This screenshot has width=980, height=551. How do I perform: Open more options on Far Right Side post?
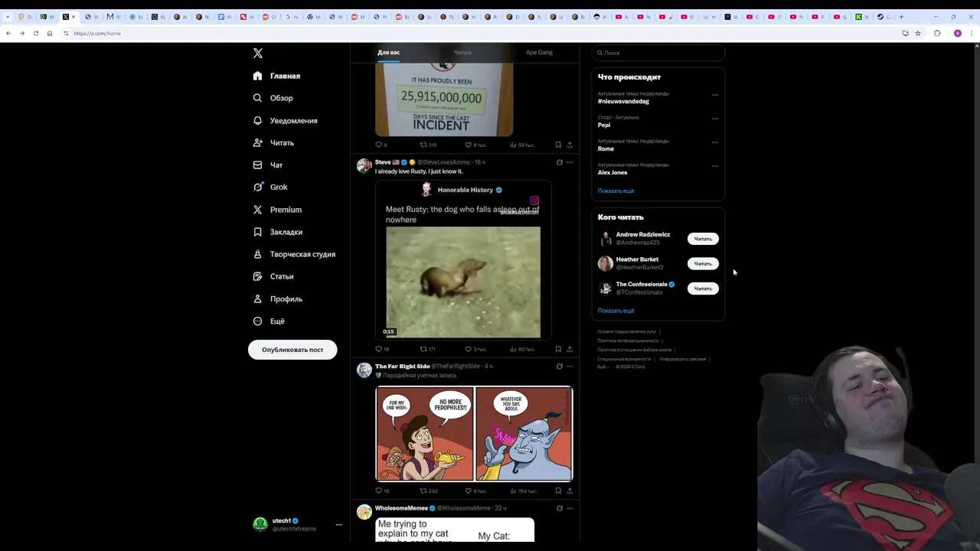point(570,367)
